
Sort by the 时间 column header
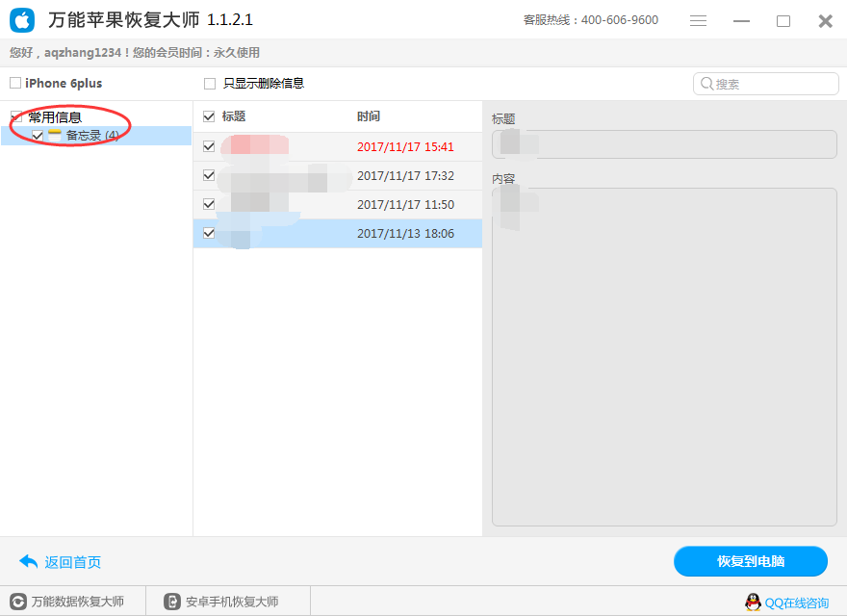369,116
